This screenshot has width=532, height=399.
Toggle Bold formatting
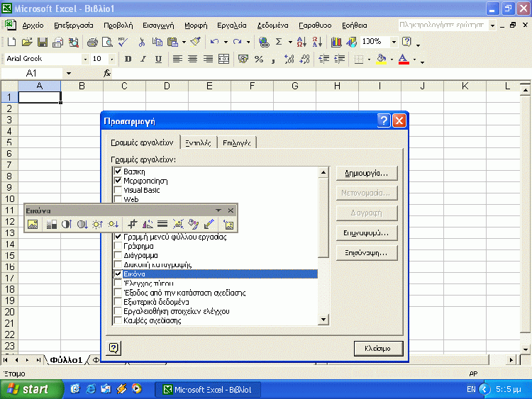pos(128,60)
